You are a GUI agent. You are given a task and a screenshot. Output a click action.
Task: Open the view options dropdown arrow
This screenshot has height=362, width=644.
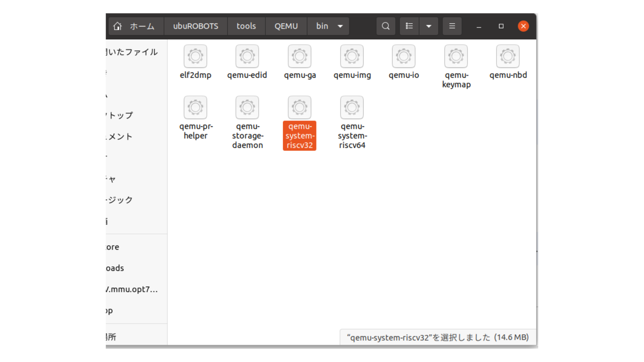[429, 26]
